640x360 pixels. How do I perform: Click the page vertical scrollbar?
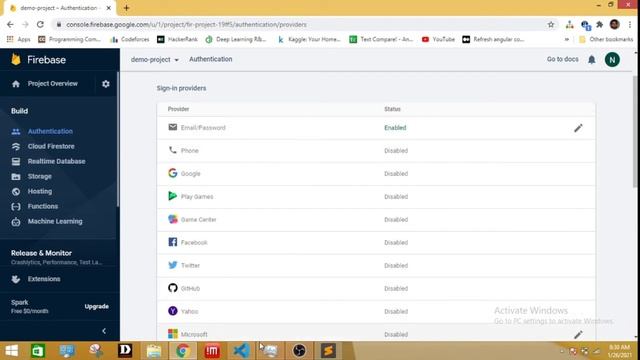[x=636, y=131]
